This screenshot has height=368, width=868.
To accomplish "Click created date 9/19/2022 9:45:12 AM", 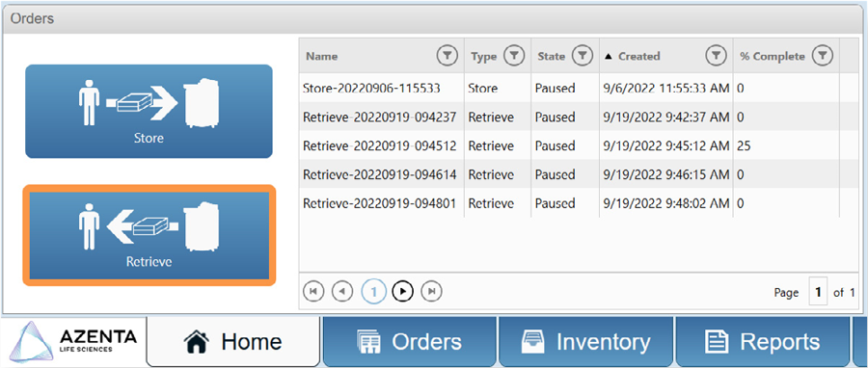I will click(665, 145).
